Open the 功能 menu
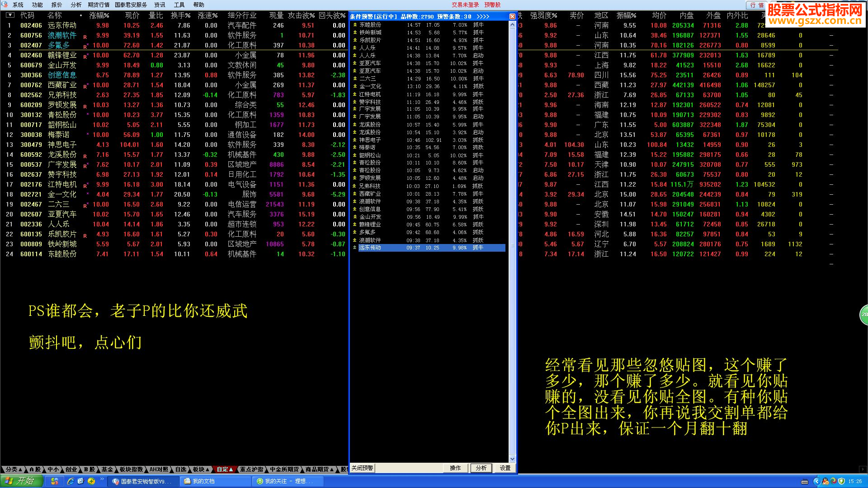Image resolution: width=868 pixels, height=488 pixels. point(38,5)
